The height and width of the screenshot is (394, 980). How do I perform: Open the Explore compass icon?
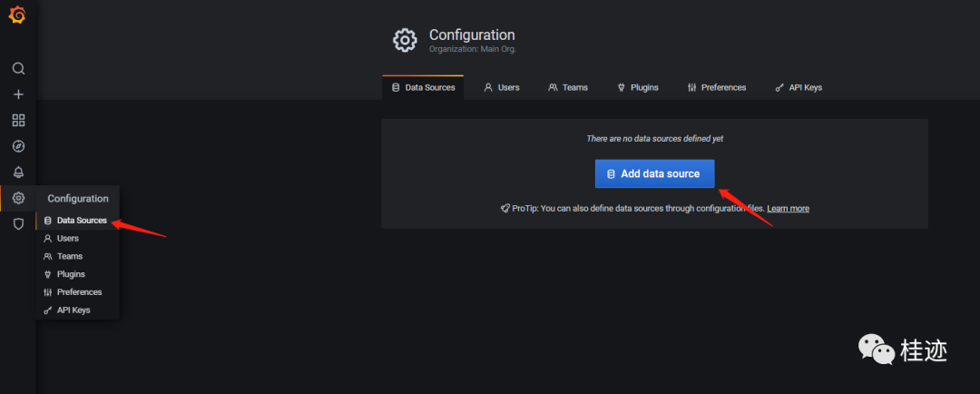tap(18, 146)
